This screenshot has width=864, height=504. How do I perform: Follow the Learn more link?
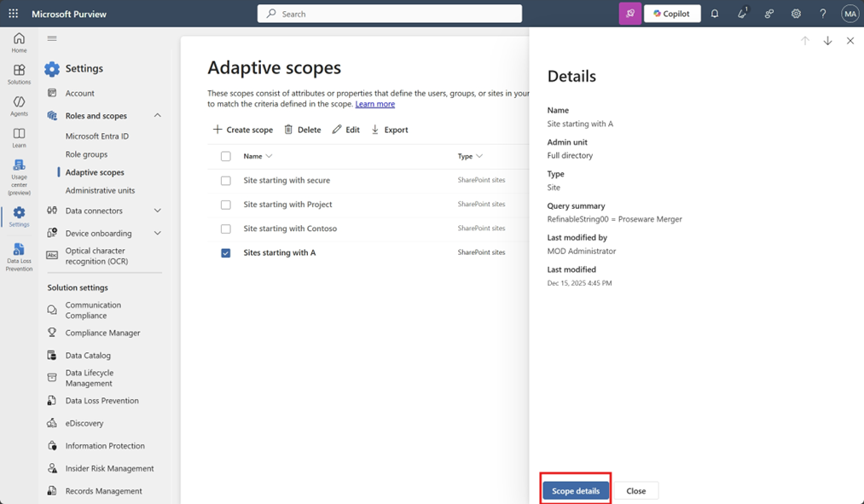(x=375, y=103)
